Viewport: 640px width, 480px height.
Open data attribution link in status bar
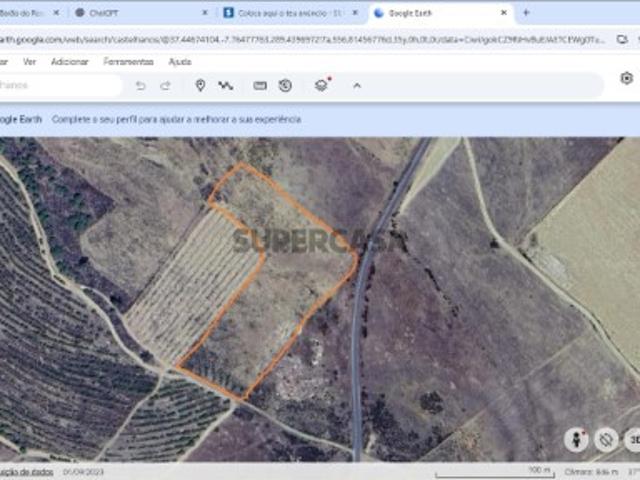tap(27, 472)
